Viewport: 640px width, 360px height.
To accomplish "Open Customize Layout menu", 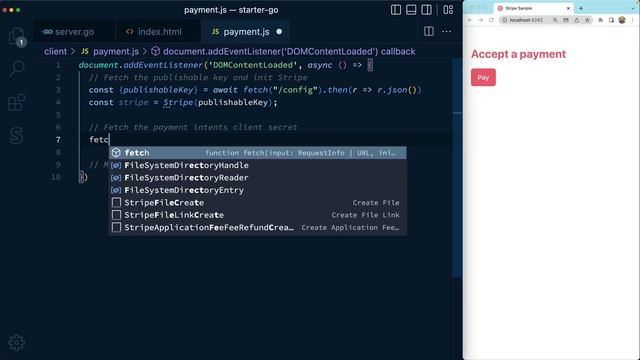I will click(448, 10).
